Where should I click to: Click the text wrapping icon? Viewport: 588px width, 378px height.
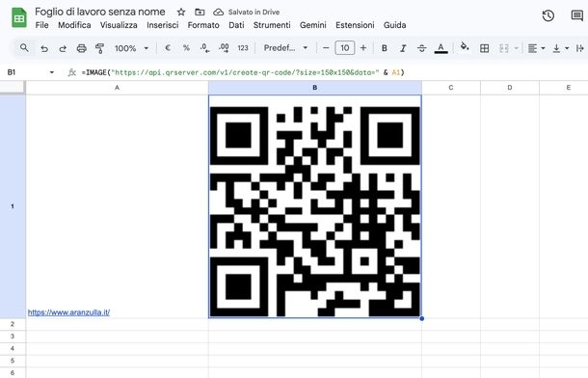(580, 48)
